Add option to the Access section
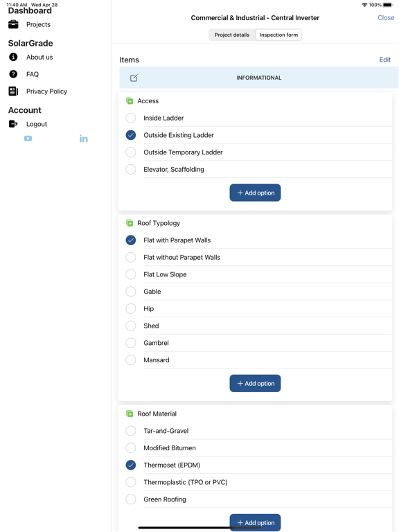 tap(255, 193)
